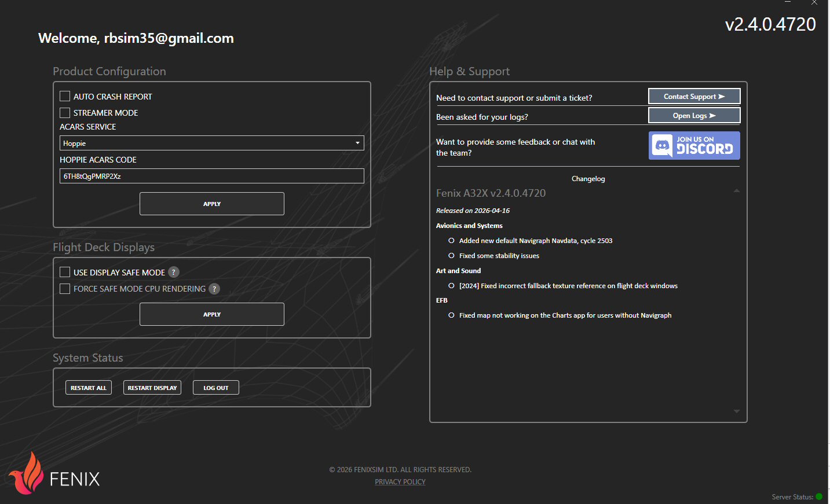Click the changelog scroll down arrow
Image resolution: width=830 pixels, height=504 pixels.
click(737, 411)
